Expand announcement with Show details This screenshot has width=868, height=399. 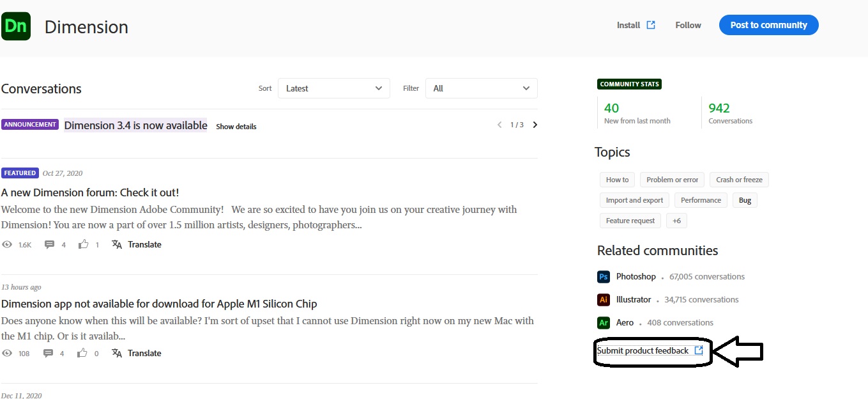pos(236,127)
